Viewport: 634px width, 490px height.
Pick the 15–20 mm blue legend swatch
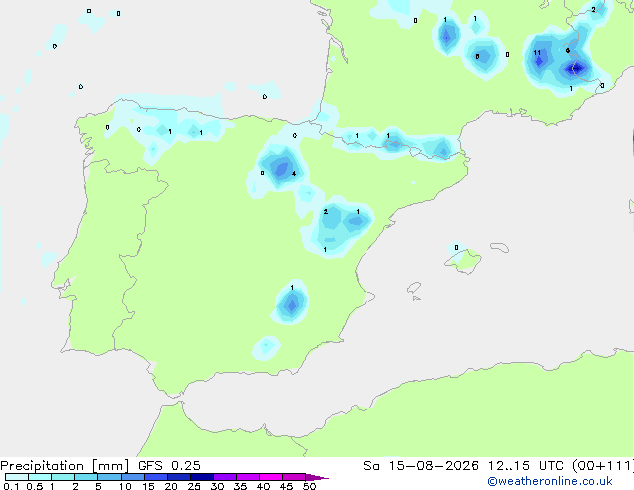coord(156,477)
